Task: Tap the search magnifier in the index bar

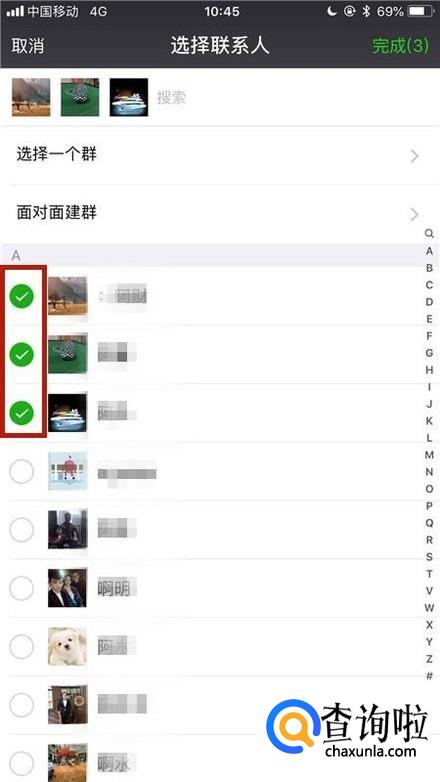Action: pyautogui.click(x=429, y=233)
